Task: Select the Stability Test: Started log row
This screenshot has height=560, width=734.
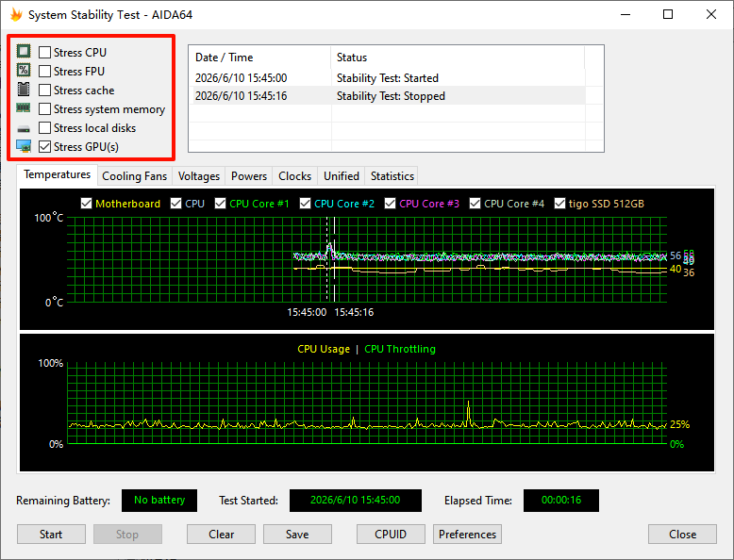Action: point(389,77)
